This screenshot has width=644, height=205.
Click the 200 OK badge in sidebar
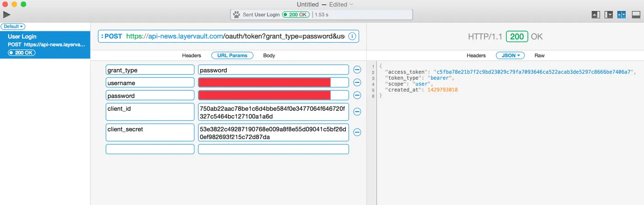click(x=21, y=53)
